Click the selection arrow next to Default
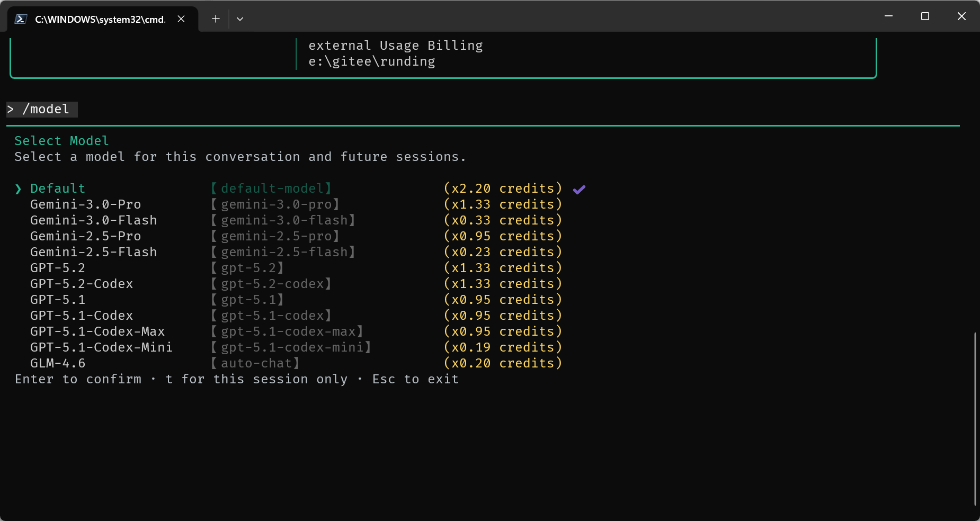The height and width of the screenshot is (521, 980). (x=19, y=189)
